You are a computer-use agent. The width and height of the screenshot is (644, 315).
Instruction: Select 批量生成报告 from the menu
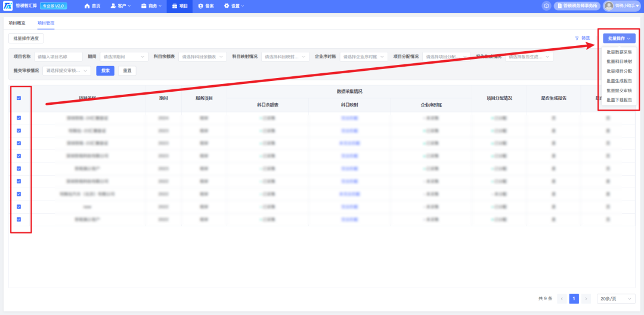pyautogui.click(x=619, y=81)
